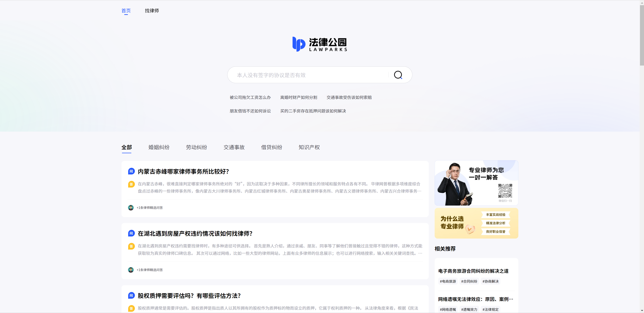Click the 为什么选专业律师 banner
This screenshot has height=313, width=644.
coord(476,223)
